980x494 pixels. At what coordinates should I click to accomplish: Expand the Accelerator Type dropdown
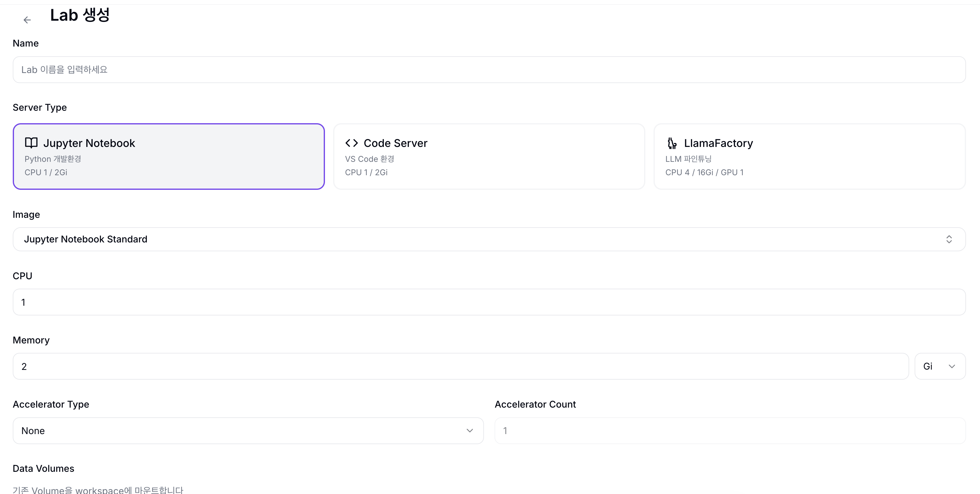(248, 430)
